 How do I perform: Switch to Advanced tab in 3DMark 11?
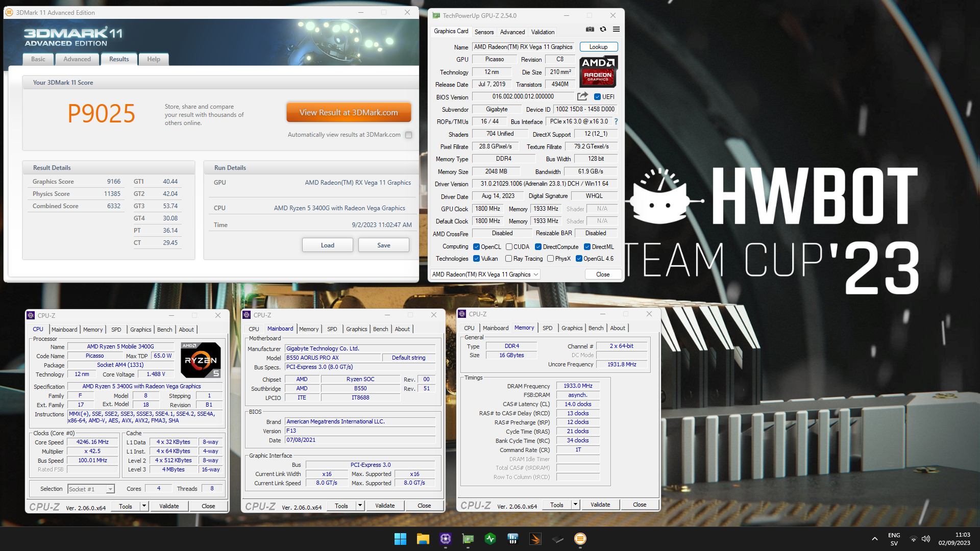77,59
